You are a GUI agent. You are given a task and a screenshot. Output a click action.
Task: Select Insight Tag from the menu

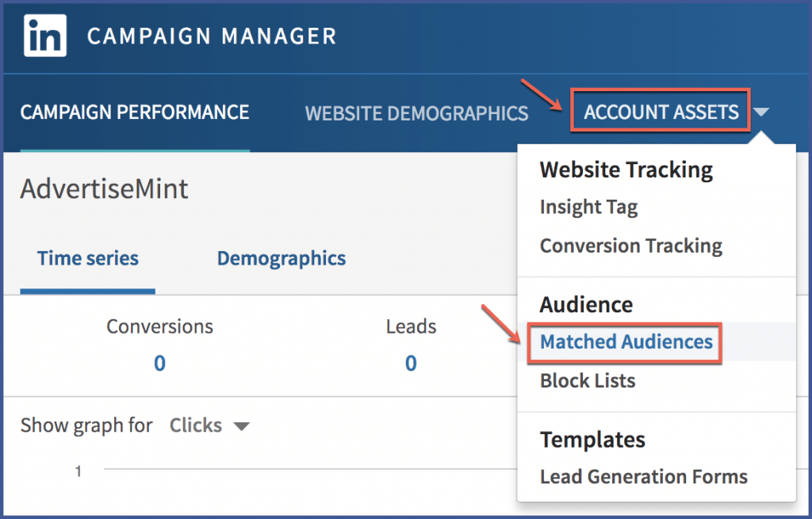point(589,207)
